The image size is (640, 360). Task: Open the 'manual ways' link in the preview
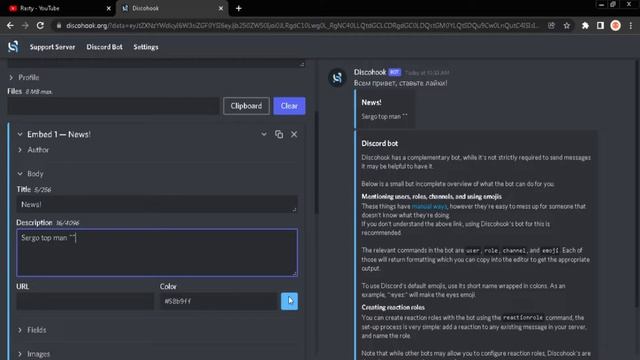[x=429, y=207]
